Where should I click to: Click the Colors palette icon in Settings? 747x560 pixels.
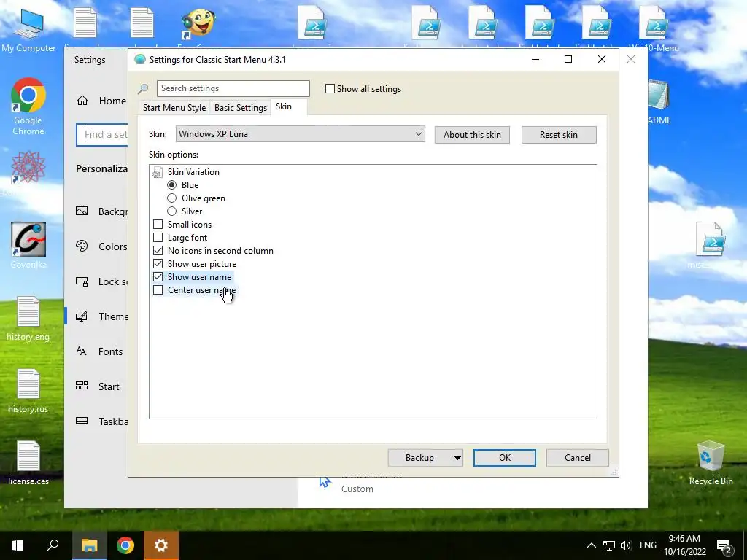82,246
